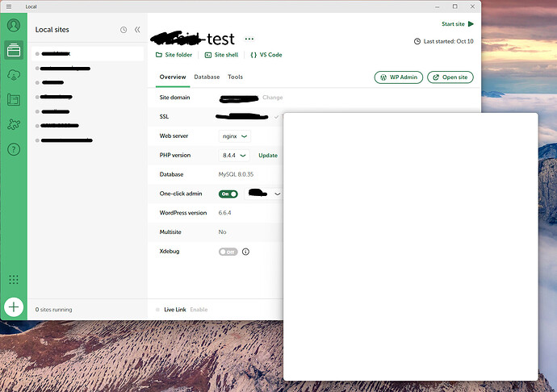Click the Open site button
Image resolution: width=557 pixels, height=392 pixels.
(450, 77)
